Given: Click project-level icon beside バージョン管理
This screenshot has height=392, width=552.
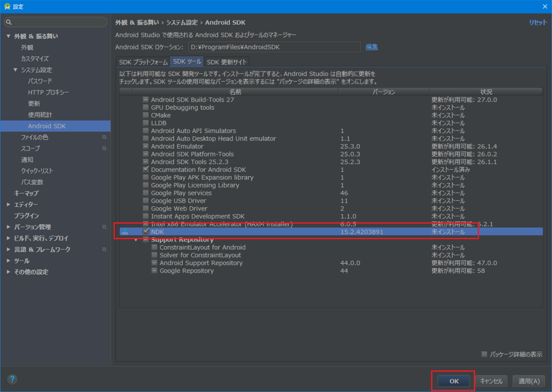Looking at the screenshot, I should click(104, 227).
